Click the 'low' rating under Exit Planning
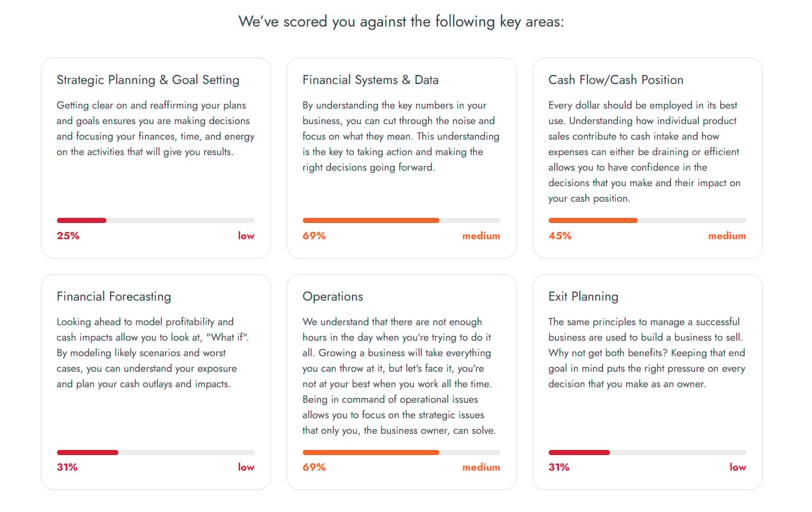Viewport: 812px width, 512px height. click(738, 467)
